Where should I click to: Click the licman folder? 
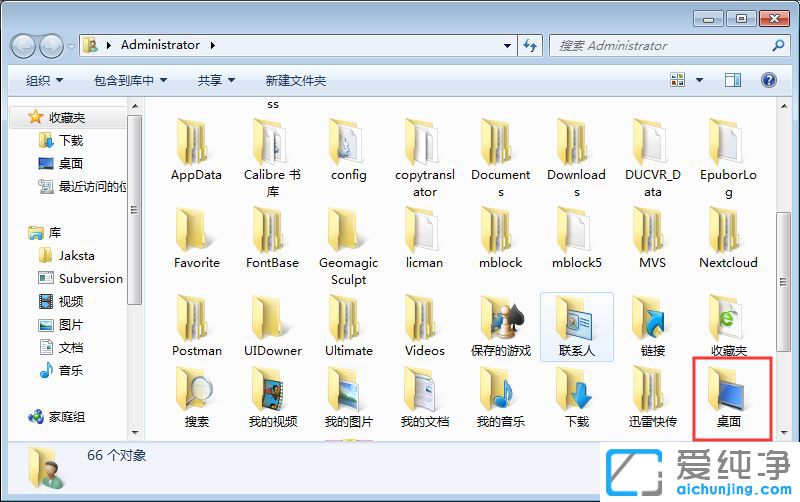[424, 238]
